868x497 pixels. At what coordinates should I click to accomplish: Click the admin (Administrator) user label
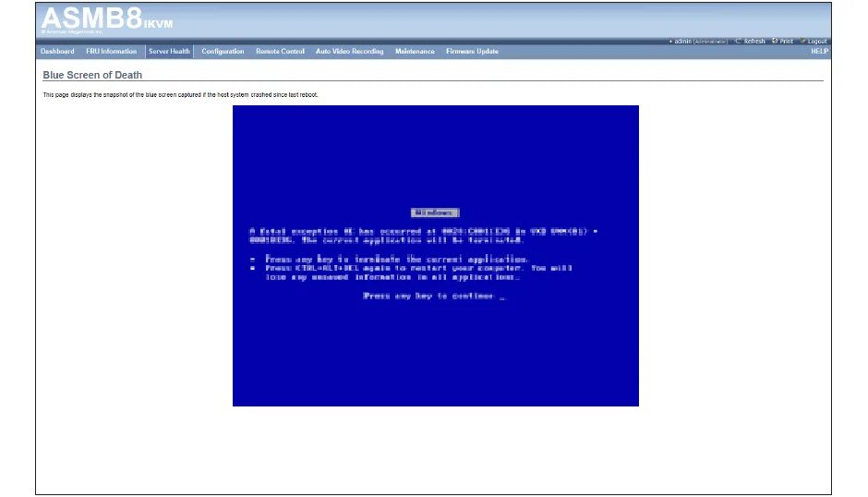(x=700, y=41)
